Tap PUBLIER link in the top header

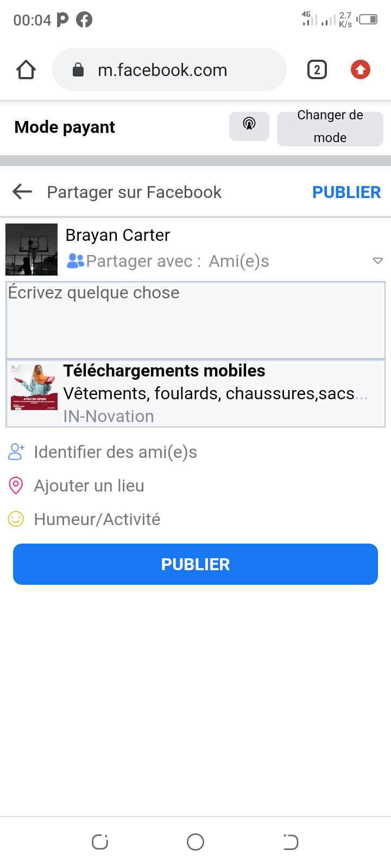[346, 192]
